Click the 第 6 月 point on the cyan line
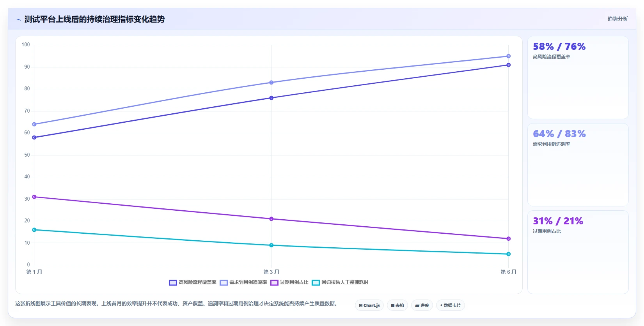The image size is (644, 326). 508,254
